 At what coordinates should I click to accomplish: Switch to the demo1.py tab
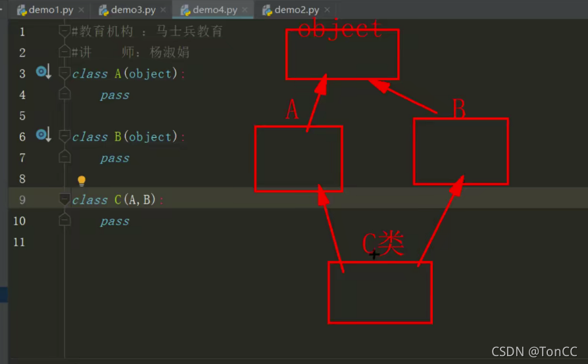tap(51, 10)
